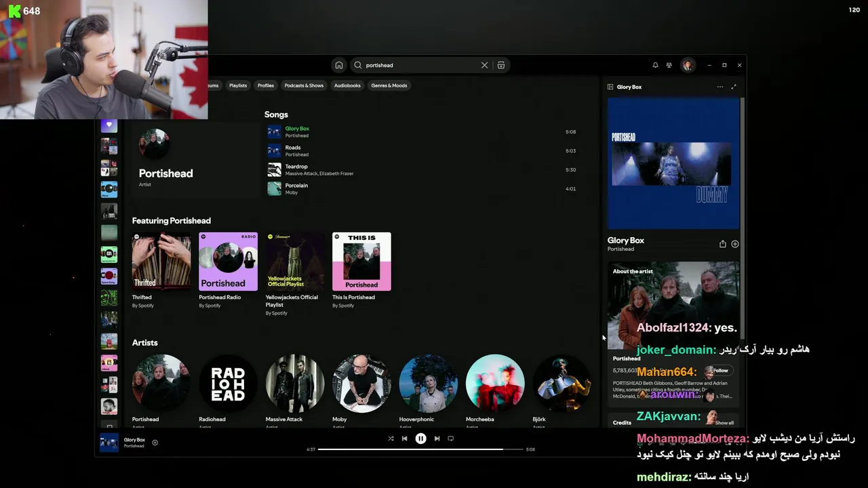Click the Teardrop song row title
868x488 pixels.
point(296,166)
